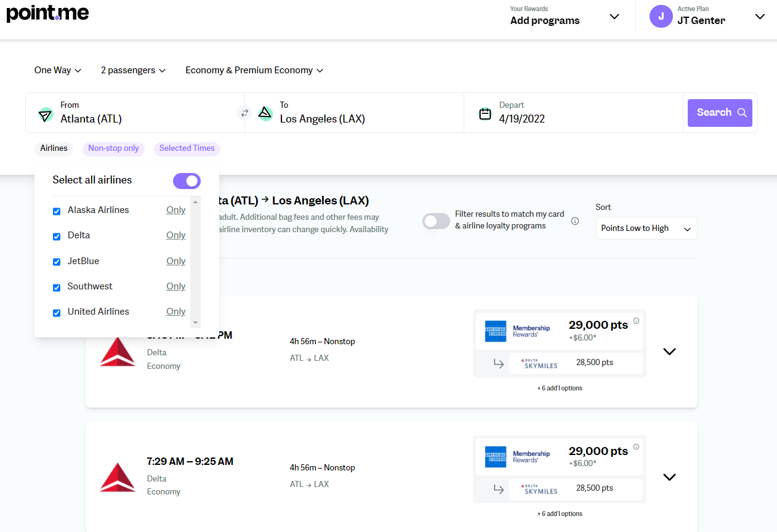777x532 pixels.
Task: Click info icon beside loyalty programs filter
Action: coord(575,221)
